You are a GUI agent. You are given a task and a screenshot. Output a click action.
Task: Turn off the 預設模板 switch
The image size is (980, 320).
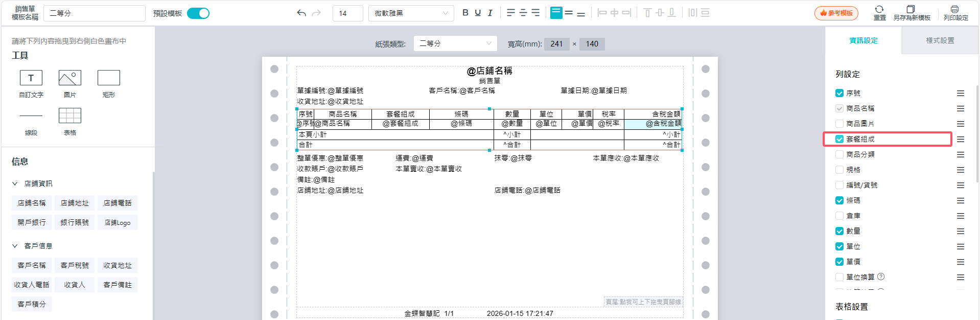click(198, 13)
